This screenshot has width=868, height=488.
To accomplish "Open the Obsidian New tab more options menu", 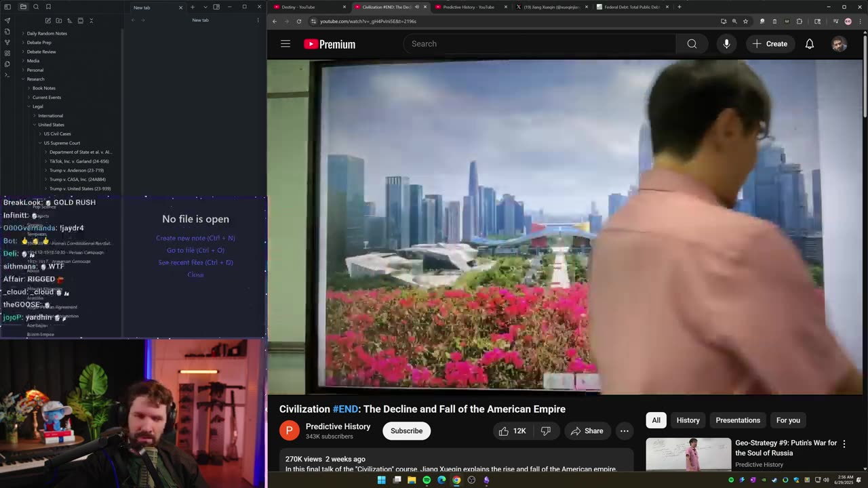I will 258,20.
